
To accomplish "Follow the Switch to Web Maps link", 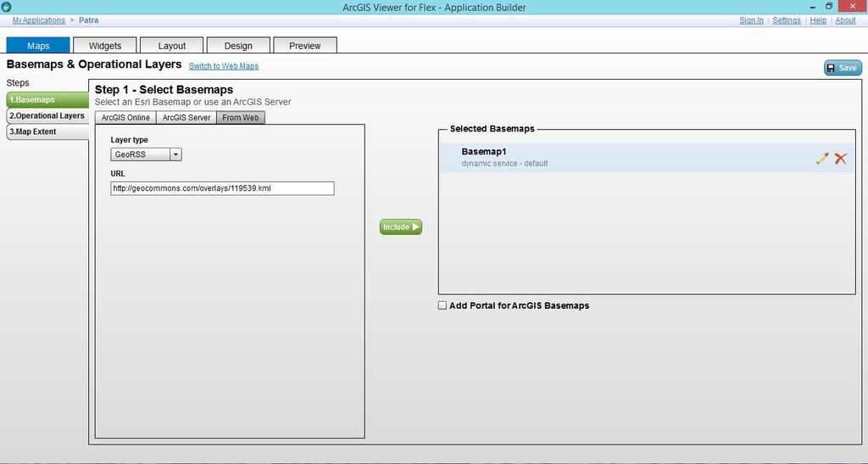I will click(224, 66).
